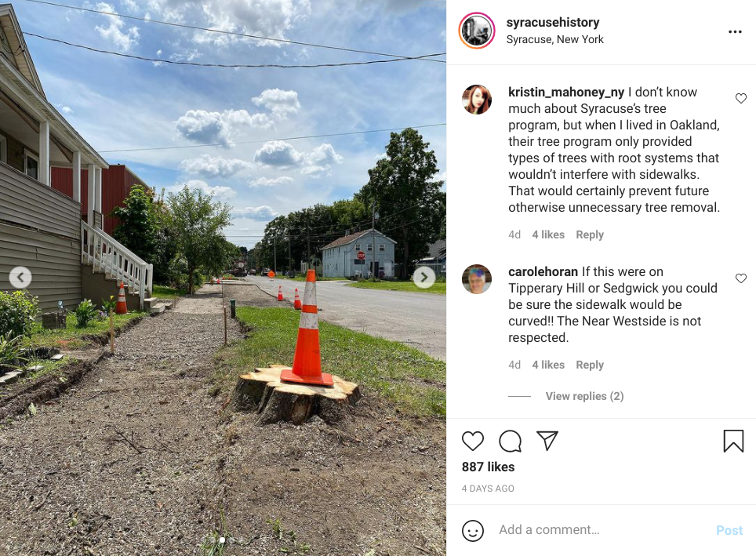Open the syracusehistory profile name
Image resolution: width=756 pixels, height=556 pixels.
pyautogui.click(x=553, y=22)
